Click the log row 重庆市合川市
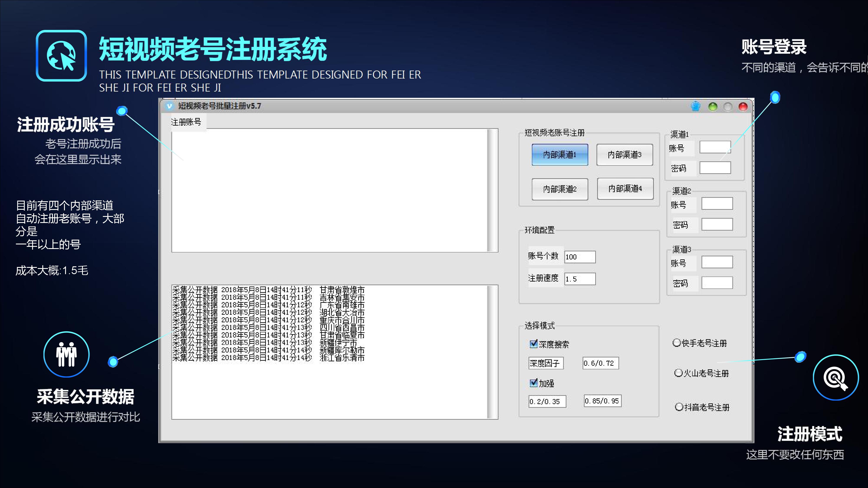Viewport: 868px width, 488px height. click(x=269, y=320)
